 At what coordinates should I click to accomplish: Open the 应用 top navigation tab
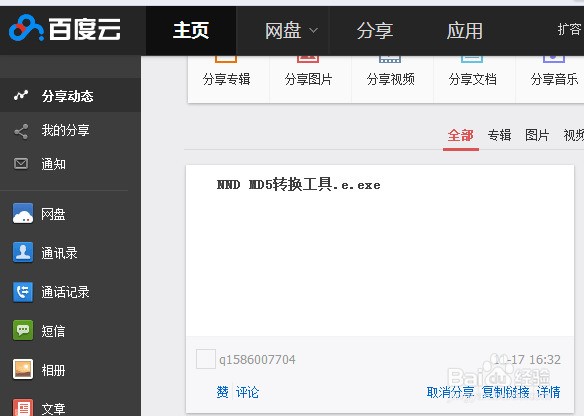pyautogui.click(x=465, y=31)
